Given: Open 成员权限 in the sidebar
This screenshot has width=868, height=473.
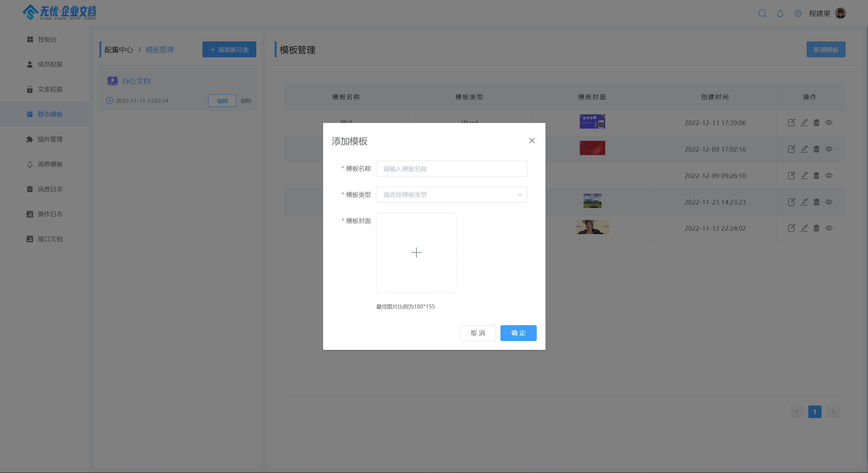Looking at the screenshot, I should tap(44, 64).
